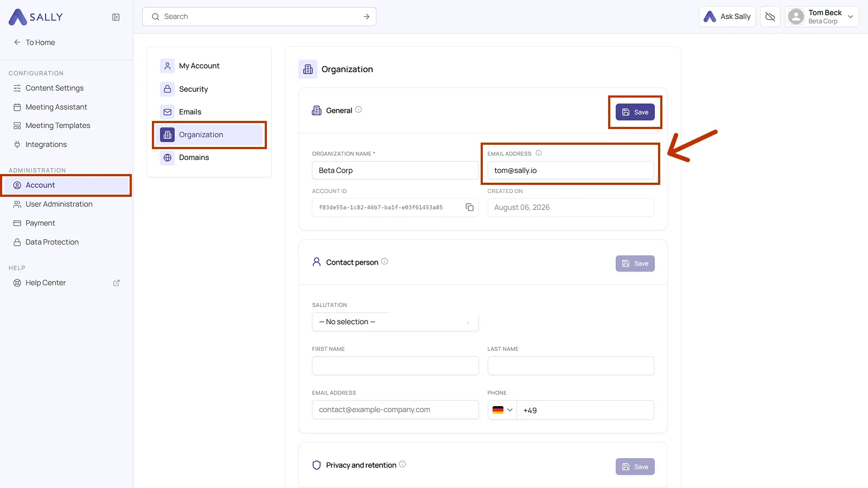Open Ask Sally assistant
This screenshot has height=488, width=868.
pos(727,17)
